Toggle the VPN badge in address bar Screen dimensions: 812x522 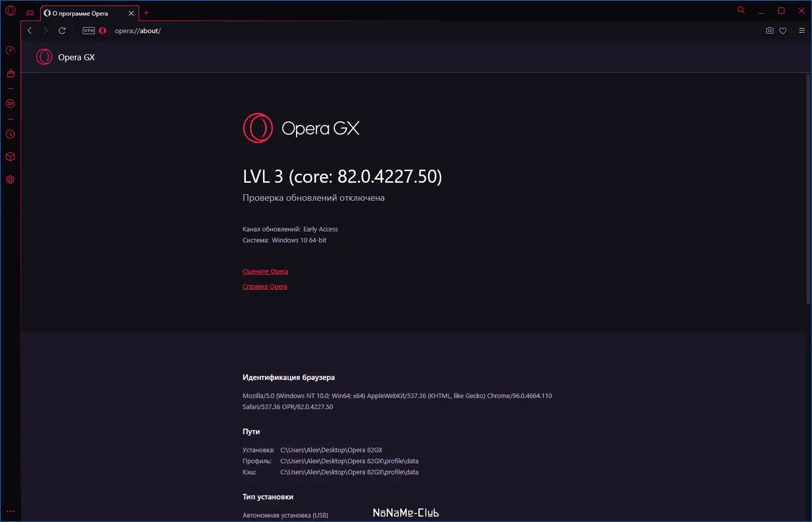coord(89,31)
